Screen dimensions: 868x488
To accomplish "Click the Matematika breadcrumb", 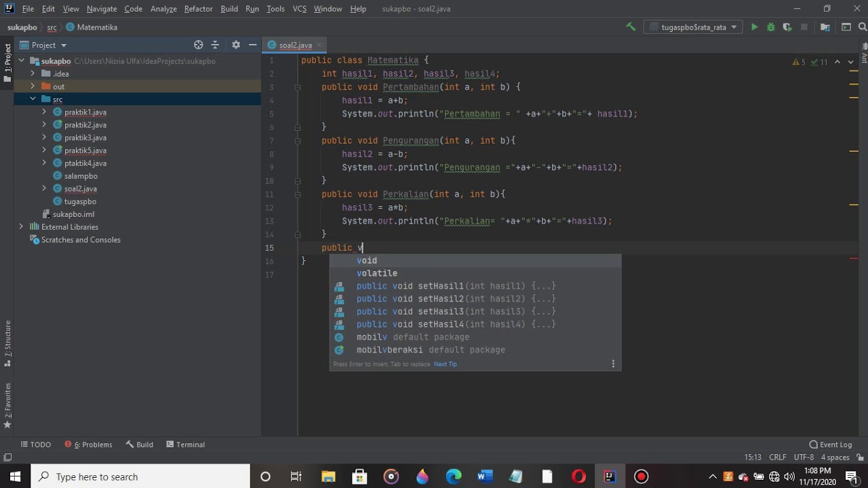I will pos(92,27).
